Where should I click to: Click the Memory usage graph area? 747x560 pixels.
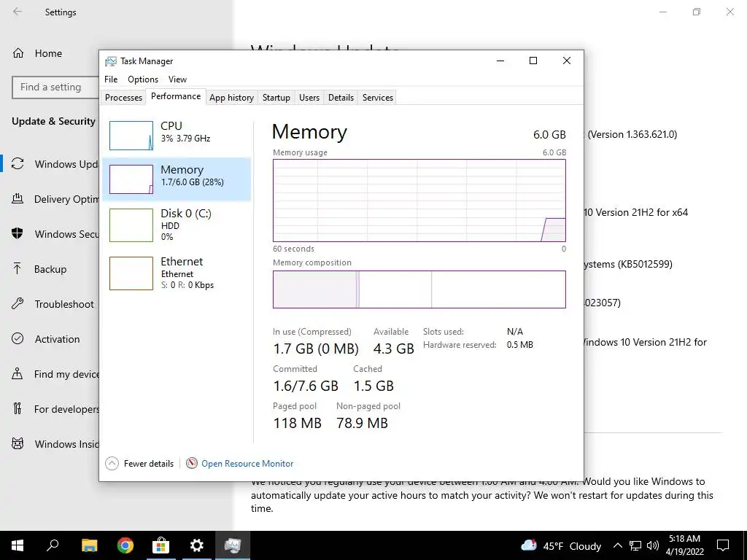coord(419,201)
